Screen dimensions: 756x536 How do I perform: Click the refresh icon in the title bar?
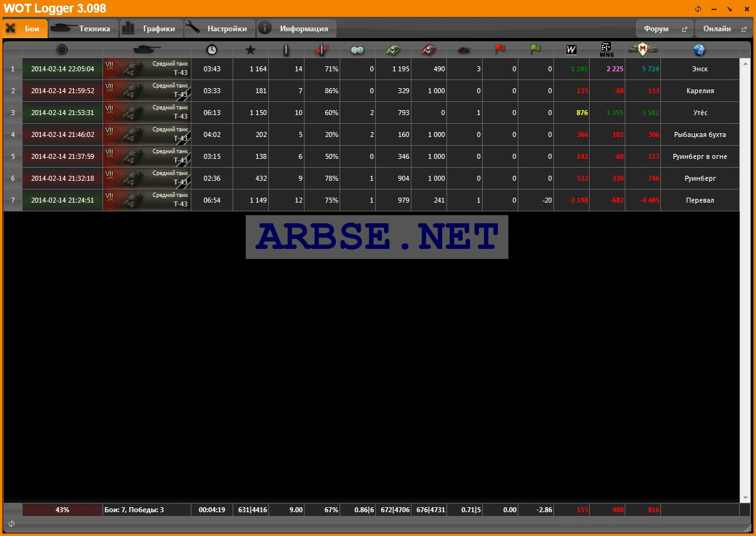point(698,9)
